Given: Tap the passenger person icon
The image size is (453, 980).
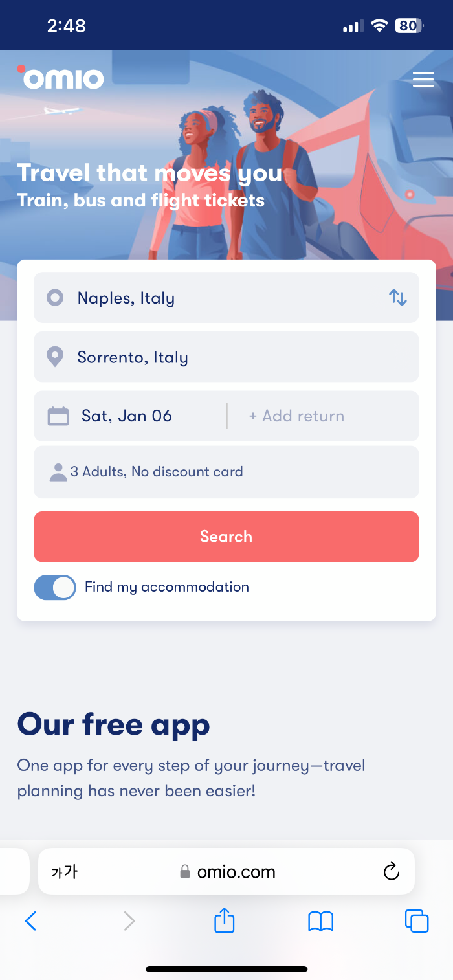Looking at the screenshot, I should (58, 473).
